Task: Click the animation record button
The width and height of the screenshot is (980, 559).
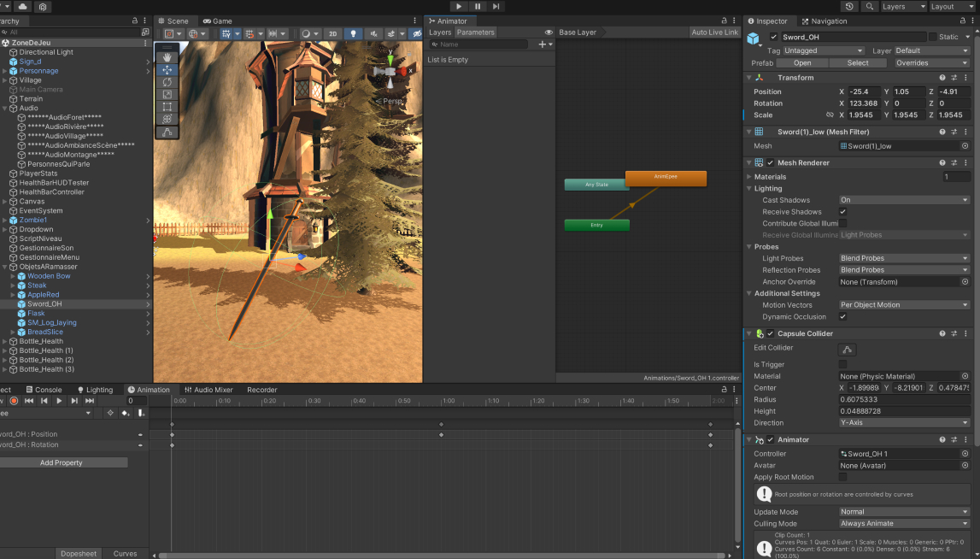Action: click(14, 401)
